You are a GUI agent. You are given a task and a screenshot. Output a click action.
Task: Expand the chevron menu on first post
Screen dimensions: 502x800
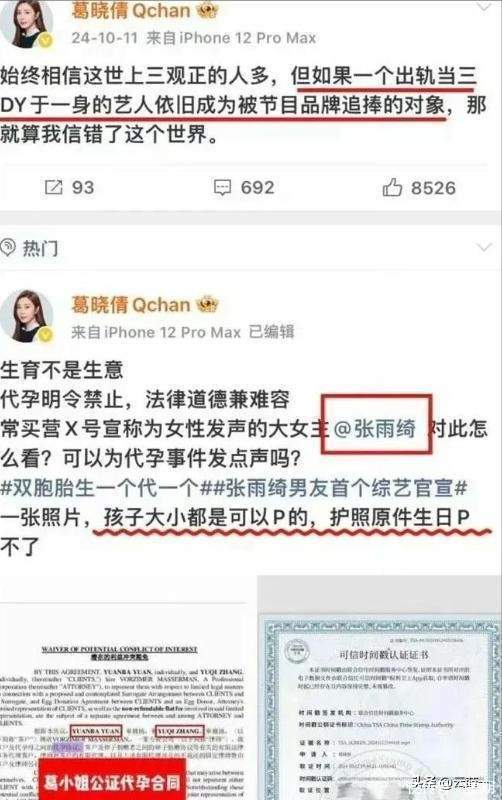tap(483, 6)
